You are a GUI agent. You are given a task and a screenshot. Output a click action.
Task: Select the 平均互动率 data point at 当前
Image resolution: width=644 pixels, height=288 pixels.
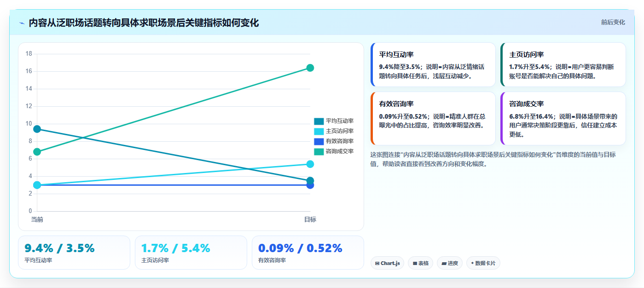[37, 129]
